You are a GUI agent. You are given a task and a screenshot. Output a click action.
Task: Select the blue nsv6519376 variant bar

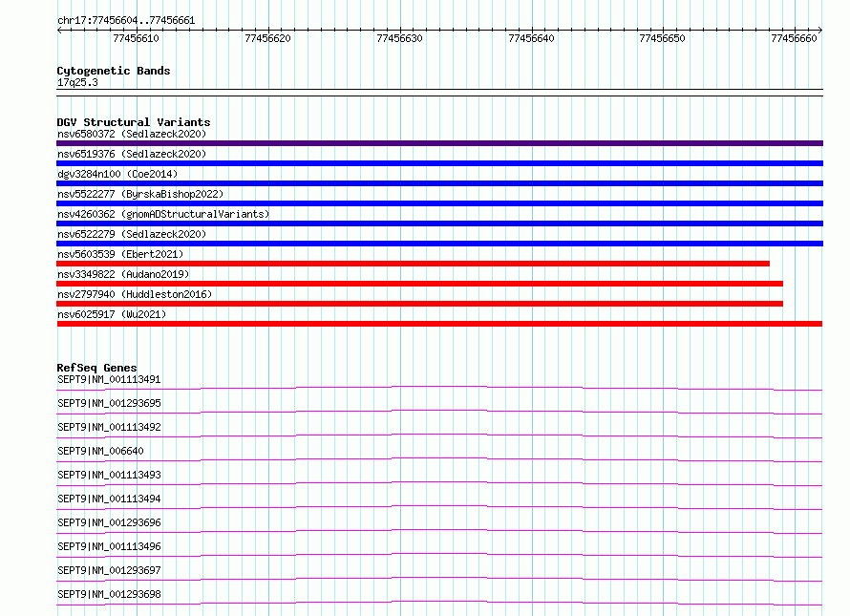pos(439,163)
